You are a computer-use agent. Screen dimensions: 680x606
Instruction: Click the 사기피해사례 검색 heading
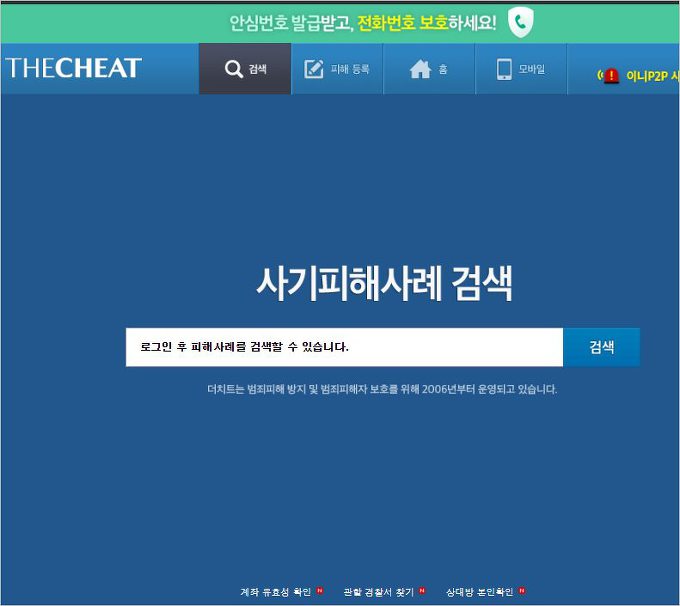pyautogui.click(x=384, y=284)
